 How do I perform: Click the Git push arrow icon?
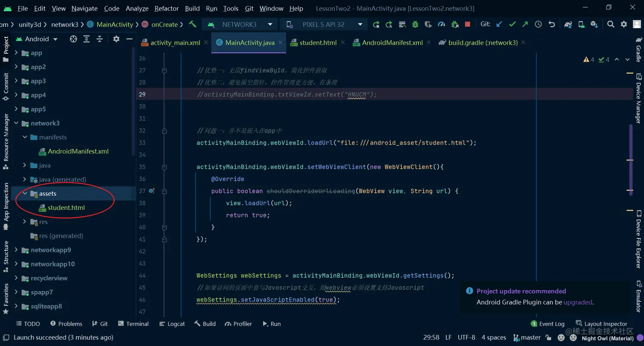click(x=525, y=24)
